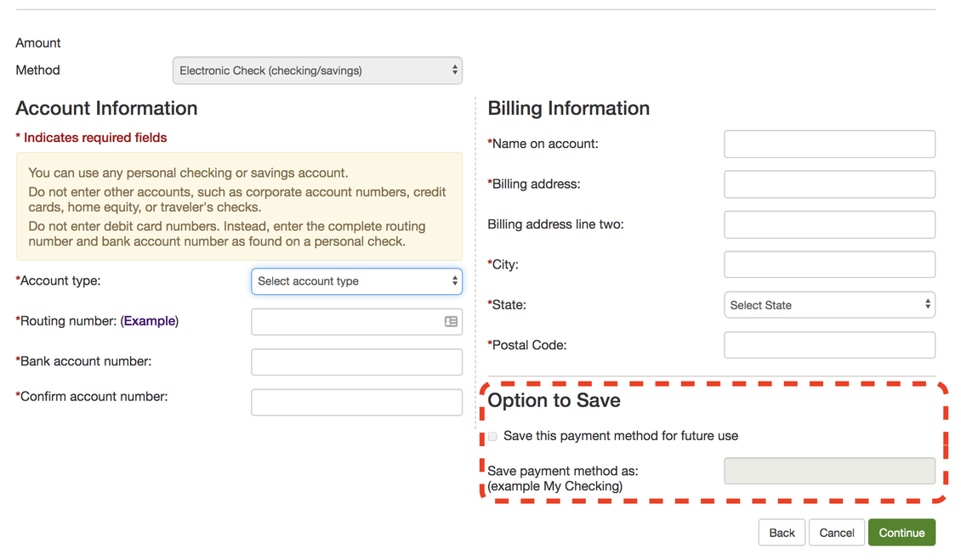Click the Billing address line two field

829,225
